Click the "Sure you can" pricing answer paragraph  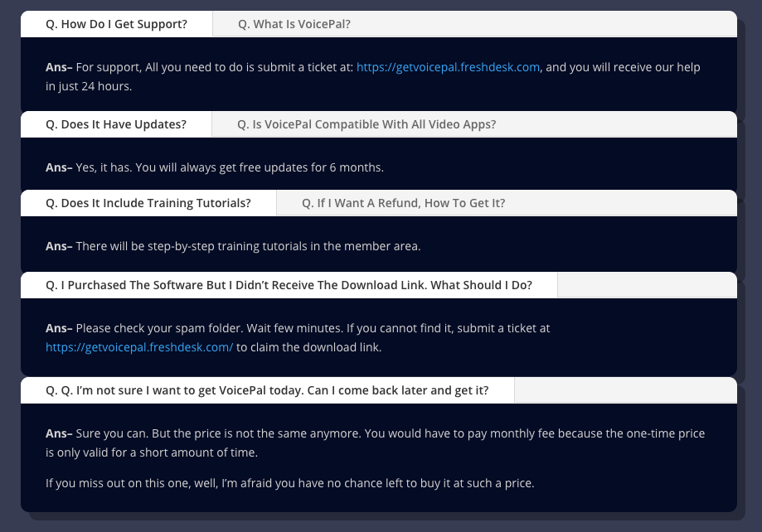[x=375, y=443]
